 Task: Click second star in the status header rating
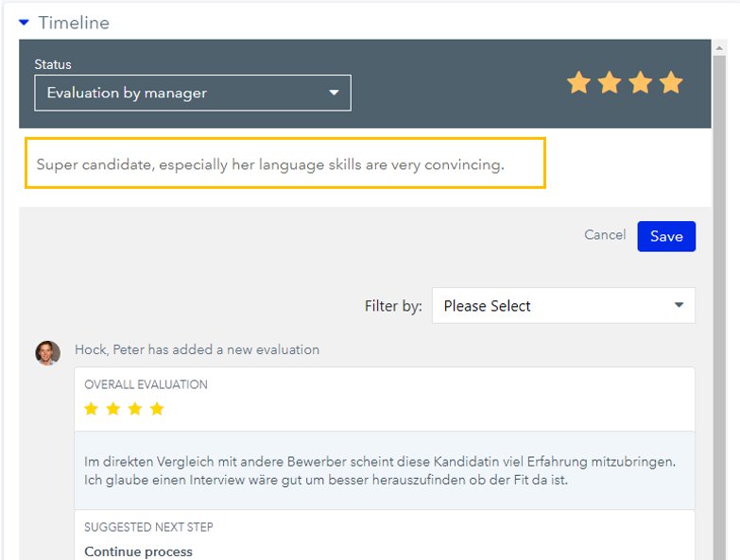610,83
